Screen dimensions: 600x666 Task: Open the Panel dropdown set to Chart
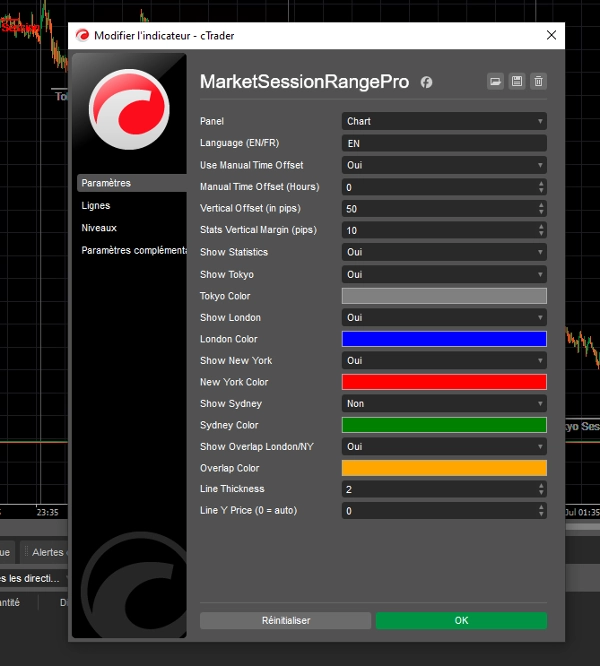coord(444,121)
